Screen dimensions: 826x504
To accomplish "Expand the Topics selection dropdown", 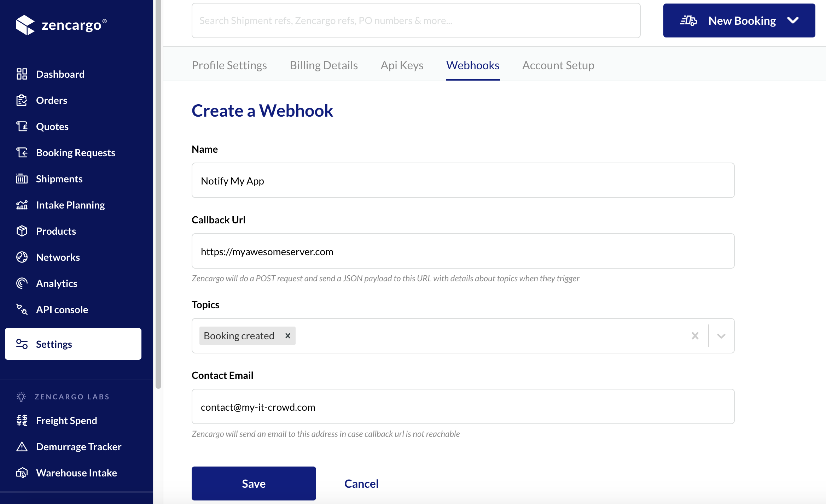I will pyautogui.click(x=721, y=335).
